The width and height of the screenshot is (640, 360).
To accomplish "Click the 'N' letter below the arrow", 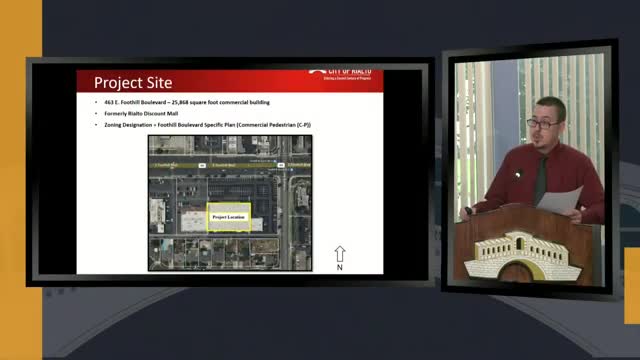I will point(340,267).
